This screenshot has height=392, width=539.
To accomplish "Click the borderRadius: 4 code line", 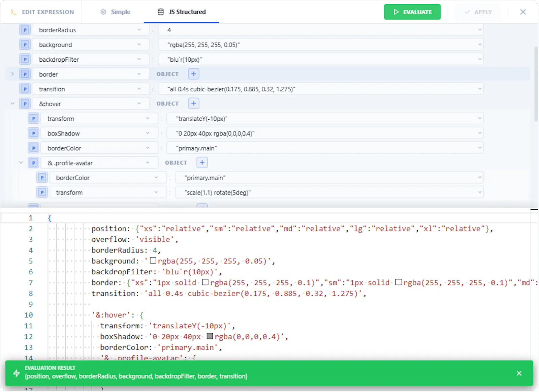I will pos(126,250).
